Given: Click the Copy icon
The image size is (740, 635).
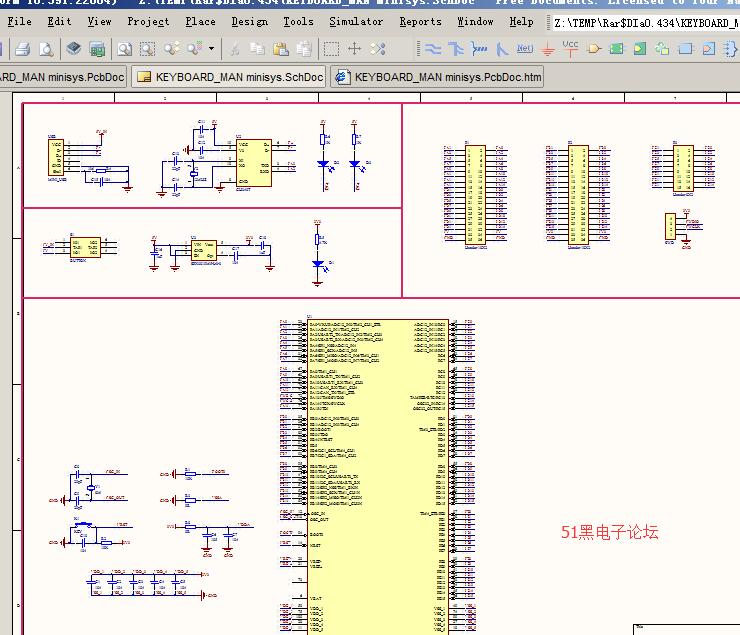Looking at the screenshot, I should [257, 49].
